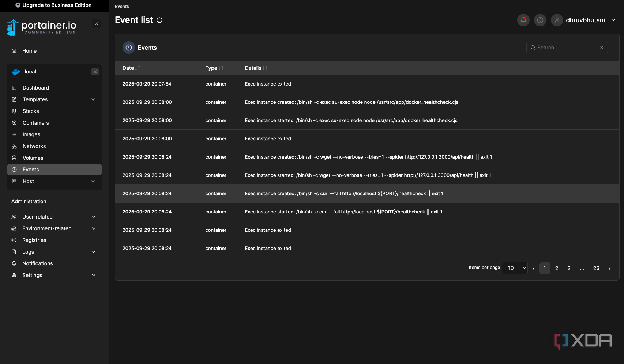Go to the previous page arrow
Screen dimensions: 624x364
pos(533,268)
